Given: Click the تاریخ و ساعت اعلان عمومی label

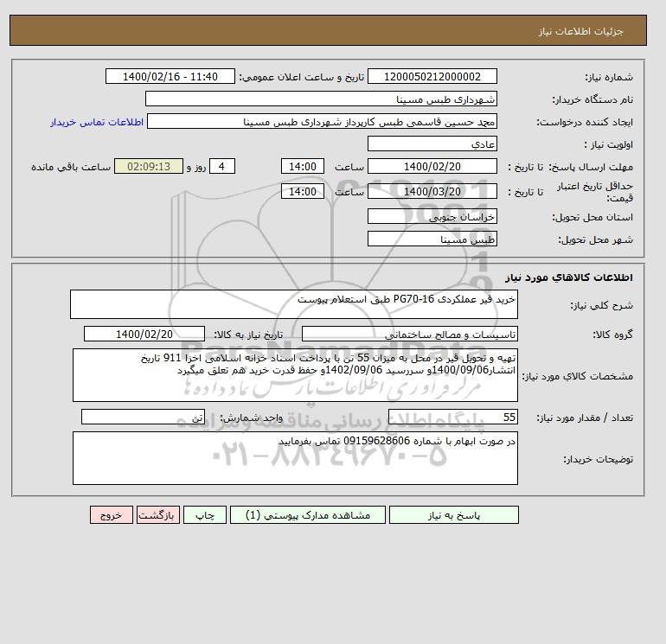Looking at the screenshot, I should tap(302, 77).
